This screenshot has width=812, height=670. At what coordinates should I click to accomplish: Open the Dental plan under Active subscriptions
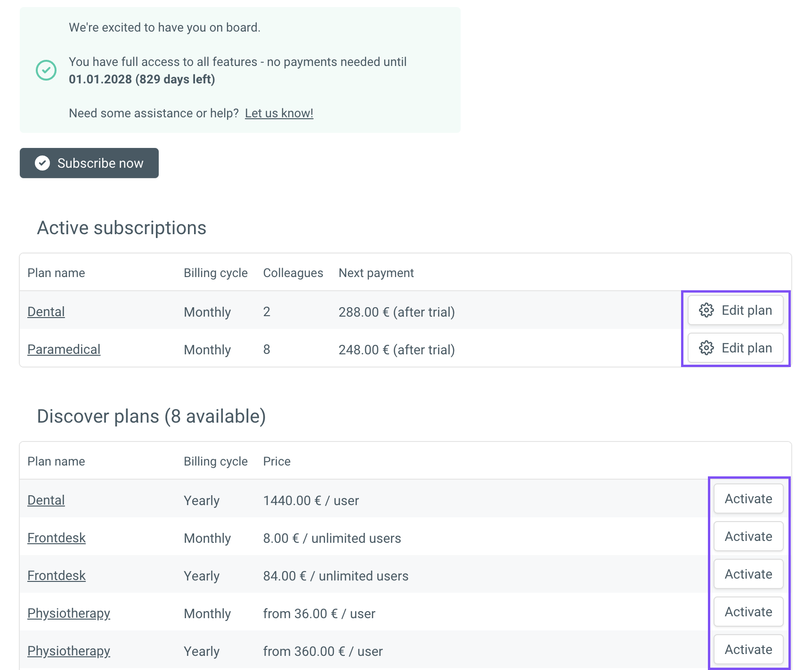tap(46, 312)
